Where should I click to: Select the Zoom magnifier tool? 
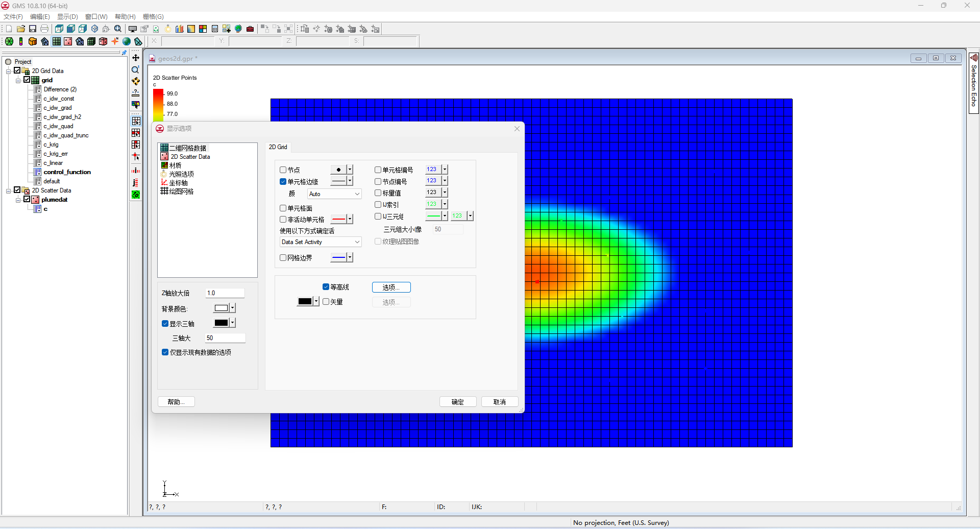click(x=136, y=69)
